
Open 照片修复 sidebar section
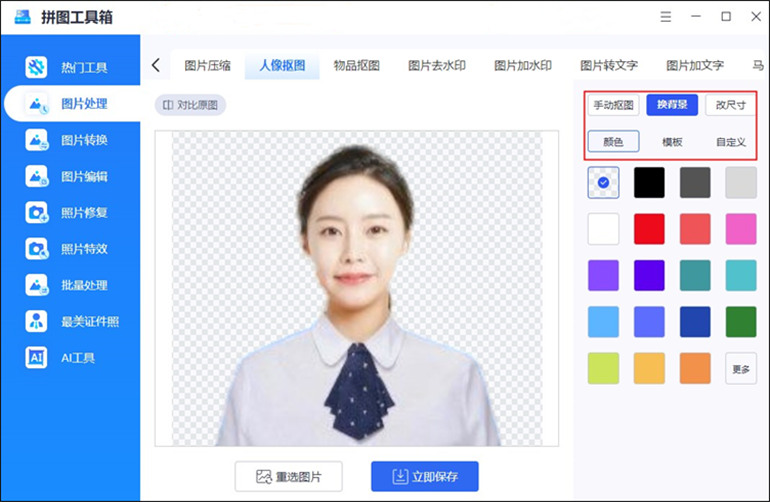pos(71,213)
